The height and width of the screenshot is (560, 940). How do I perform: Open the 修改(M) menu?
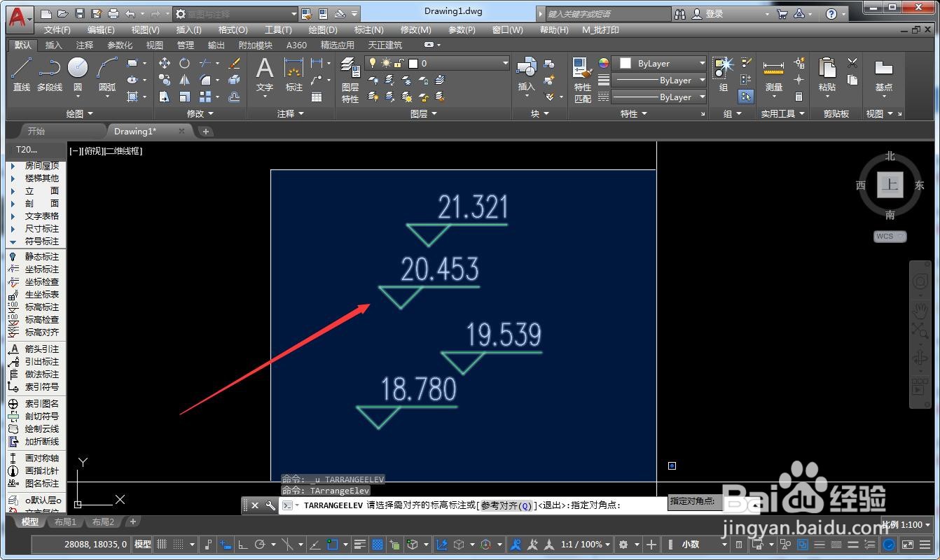[415, 29]
